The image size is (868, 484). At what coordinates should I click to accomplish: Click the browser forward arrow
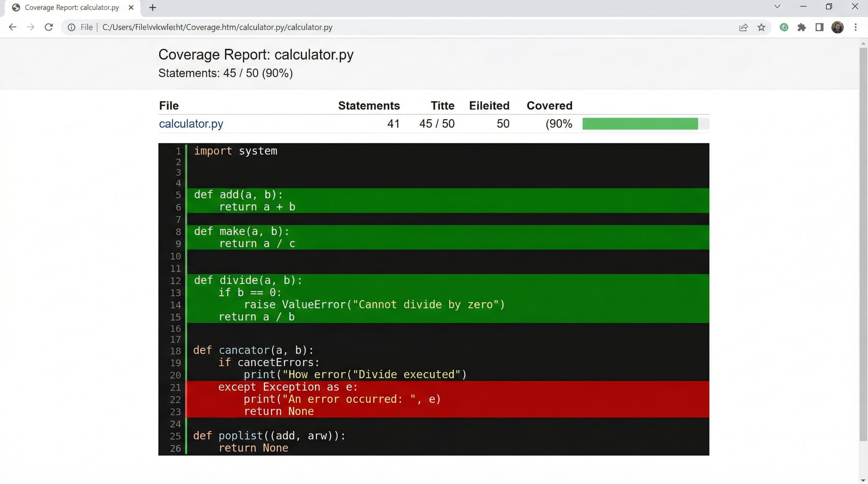click(30, 27)
